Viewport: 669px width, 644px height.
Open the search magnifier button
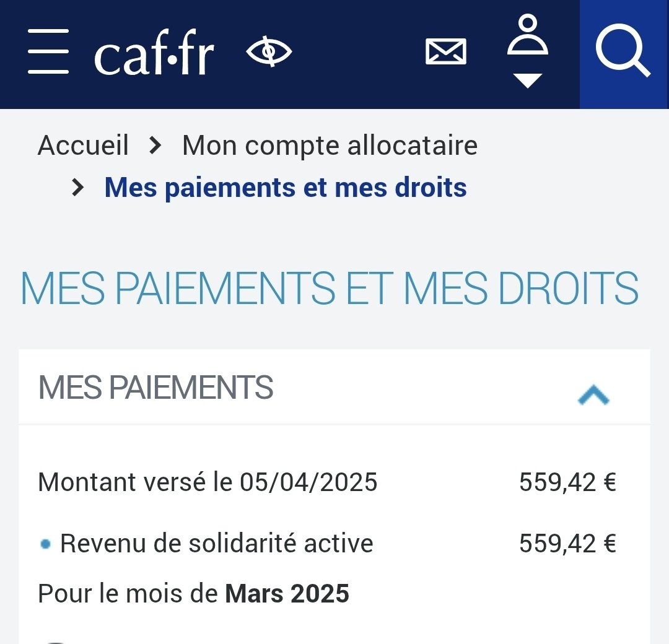(624, 54)
